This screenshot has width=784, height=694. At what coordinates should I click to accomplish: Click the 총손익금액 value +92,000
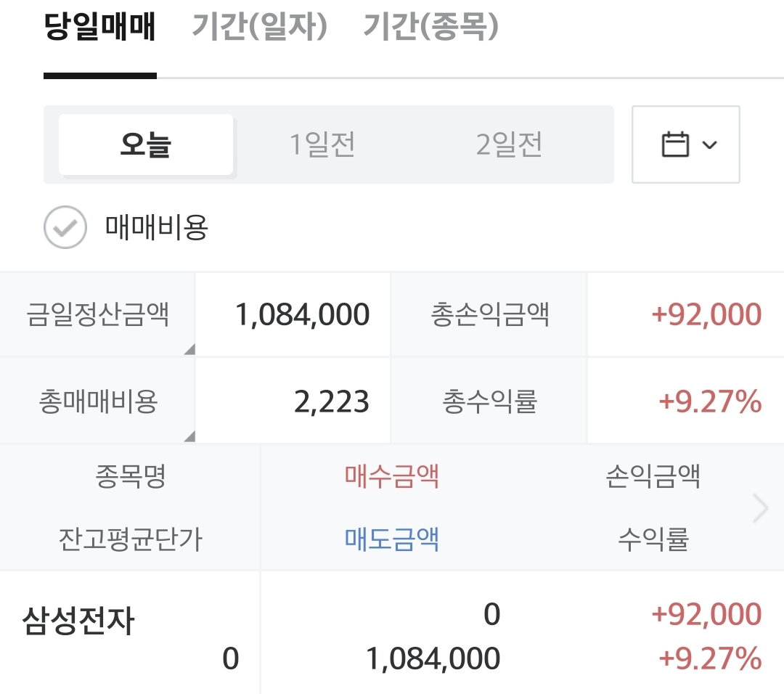[706, 314]
